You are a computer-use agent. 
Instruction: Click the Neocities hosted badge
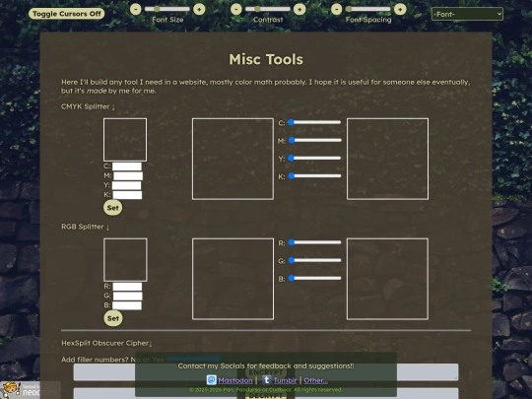[30, 390]
